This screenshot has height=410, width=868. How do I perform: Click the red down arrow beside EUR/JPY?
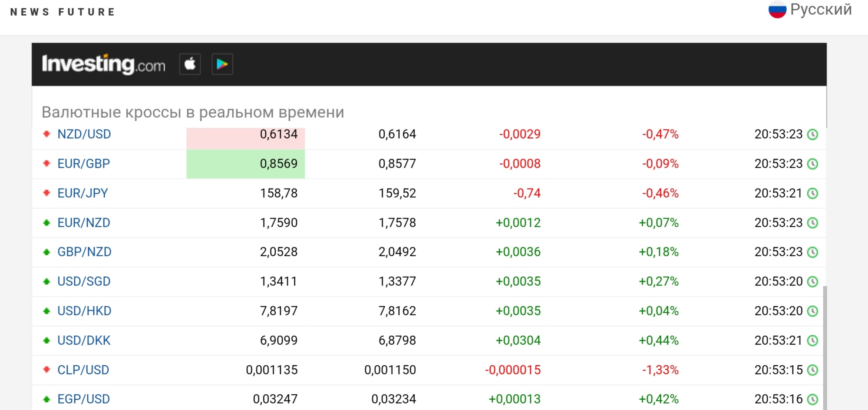click(x=46, y=193)
